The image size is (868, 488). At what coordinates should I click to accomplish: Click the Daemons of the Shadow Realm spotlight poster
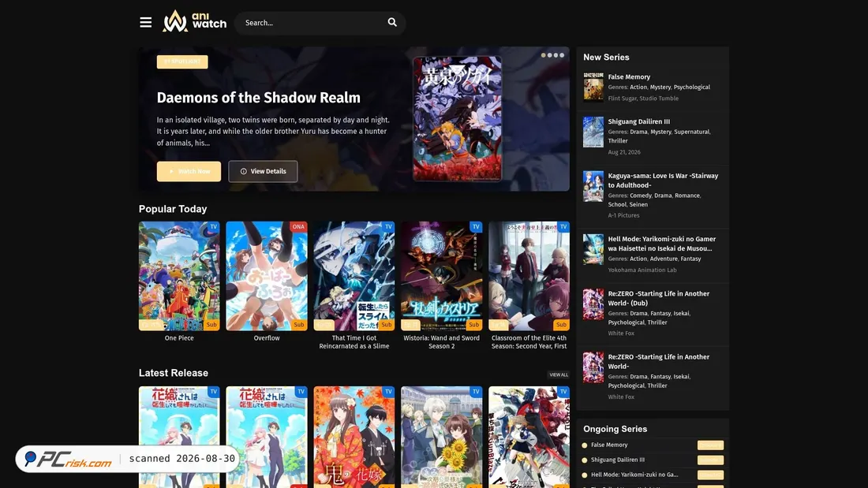click(x=457, y=118)
